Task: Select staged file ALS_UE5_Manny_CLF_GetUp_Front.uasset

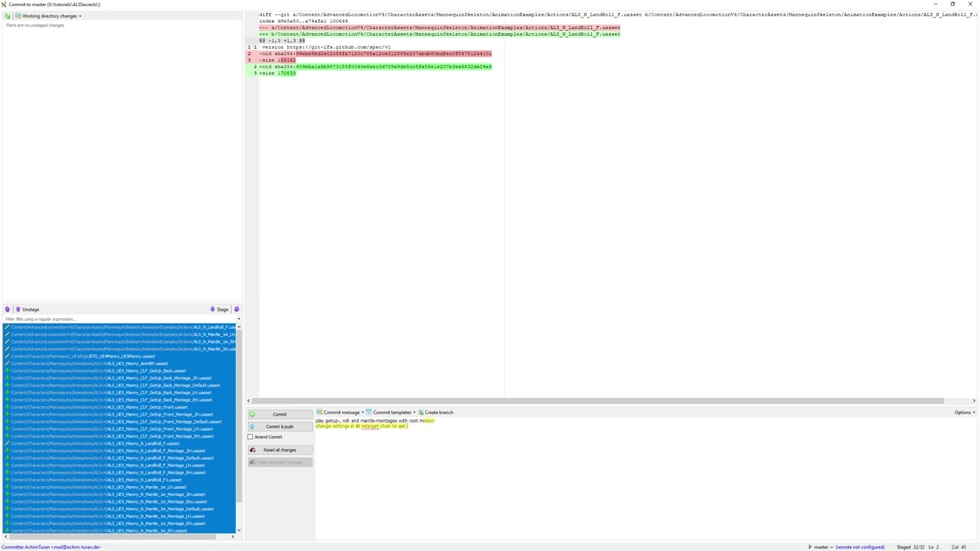Action: click(x=119, y=407)
